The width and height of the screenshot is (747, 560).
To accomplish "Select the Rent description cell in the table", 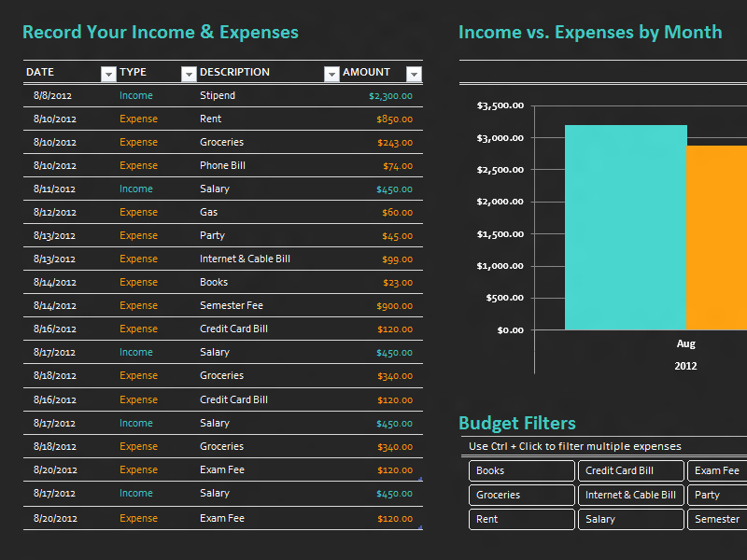I will [x=211, y=119].
